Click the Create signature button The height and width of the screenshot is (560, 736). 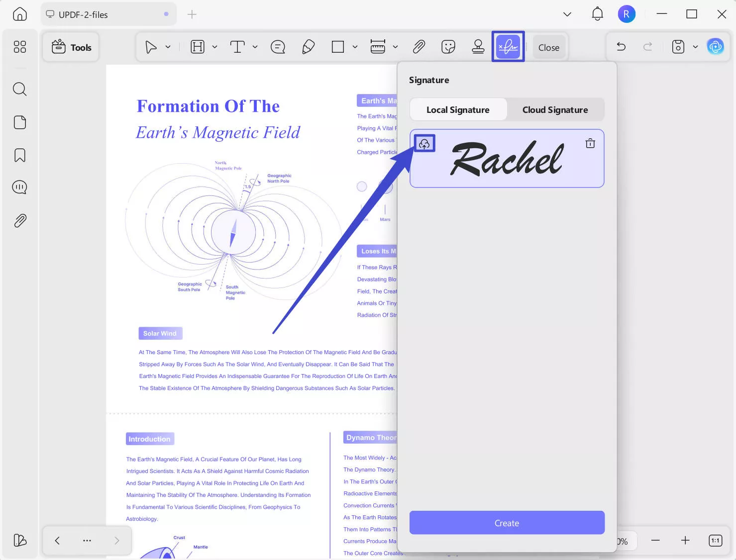[507, 523]
